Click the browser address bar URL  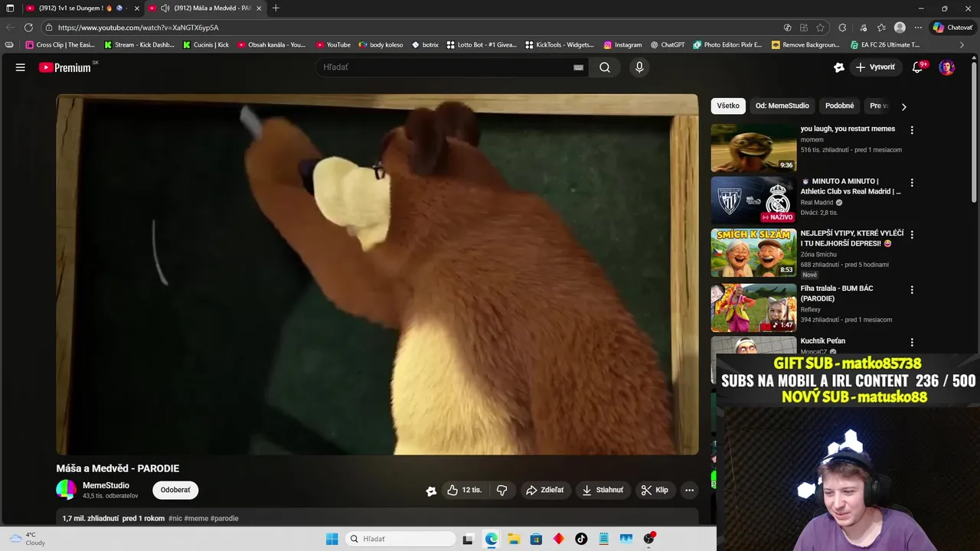[138, 28]
